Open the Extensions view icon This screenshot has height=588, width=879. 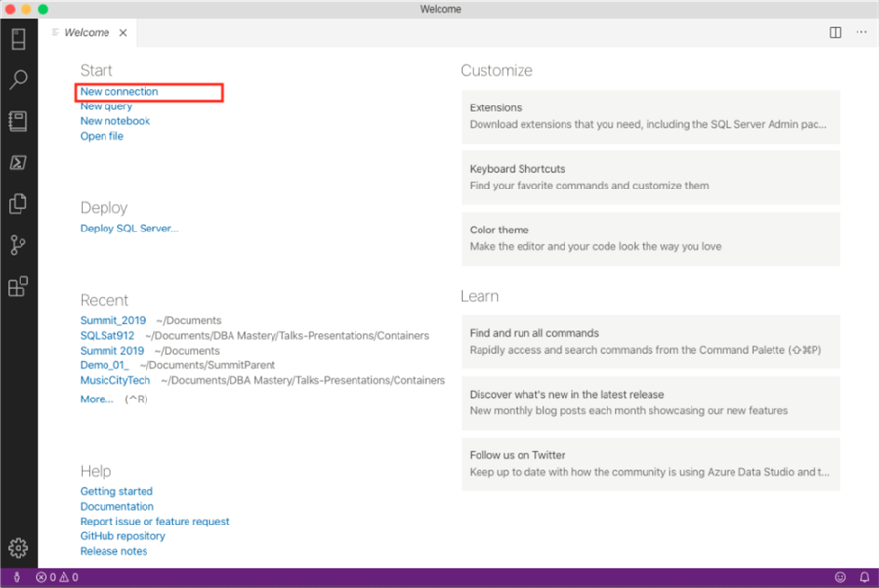(18, 287)
